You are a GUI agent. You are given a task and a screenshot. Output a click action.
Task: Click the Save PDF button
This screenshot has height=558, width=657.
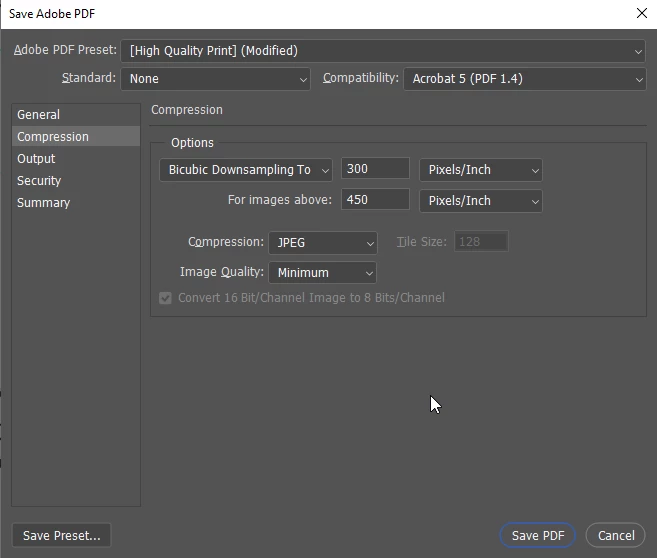(x=538, y=535)
